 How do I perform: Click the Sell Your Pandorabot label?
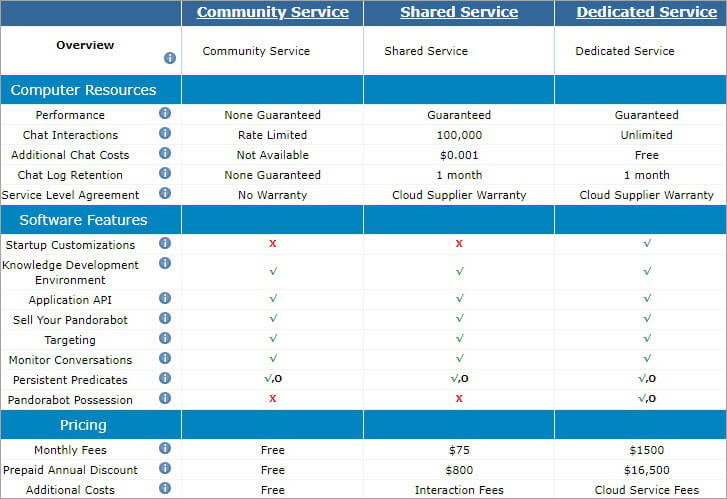click(x=70, y=320)
